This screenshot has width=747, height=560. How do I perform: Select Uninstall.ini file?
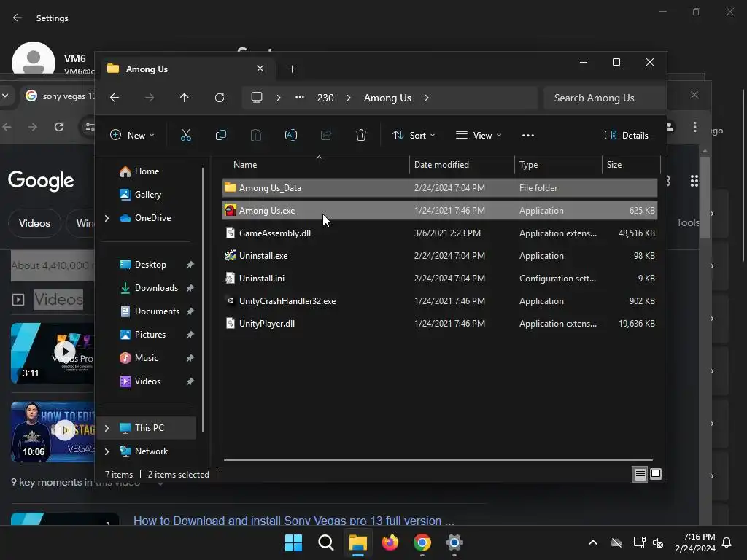(440, 279)
